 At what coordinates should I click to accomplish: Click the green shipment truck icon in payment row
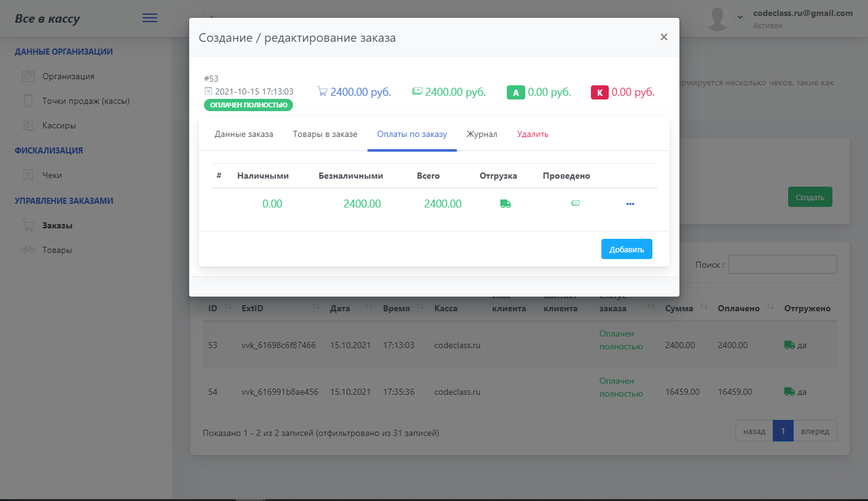coord(506,204)
